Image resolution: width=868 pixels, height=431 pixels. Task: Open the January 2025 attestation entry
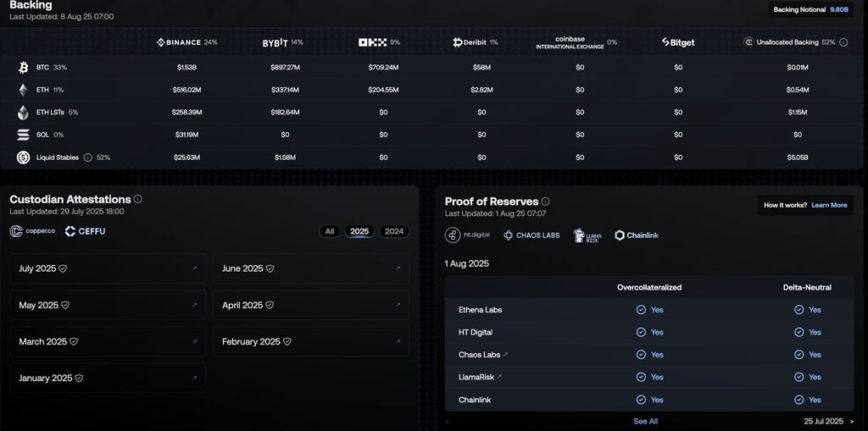(x=108, y=378)
